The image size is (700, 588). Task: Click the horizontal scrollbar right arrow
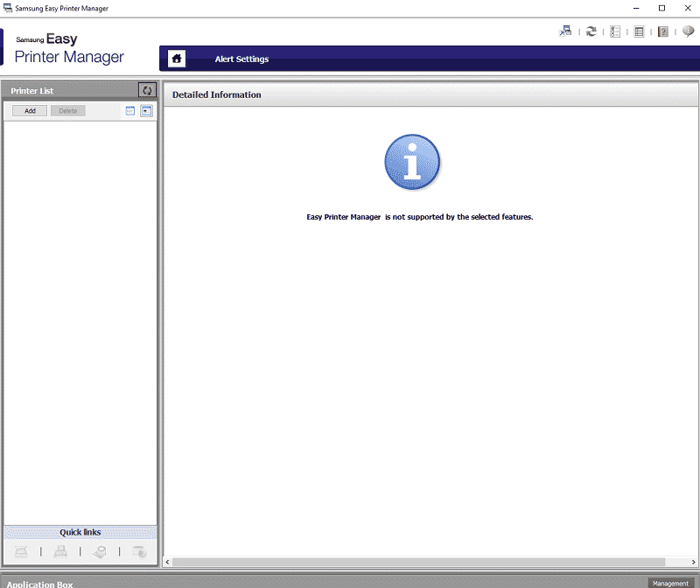[693, 562]
